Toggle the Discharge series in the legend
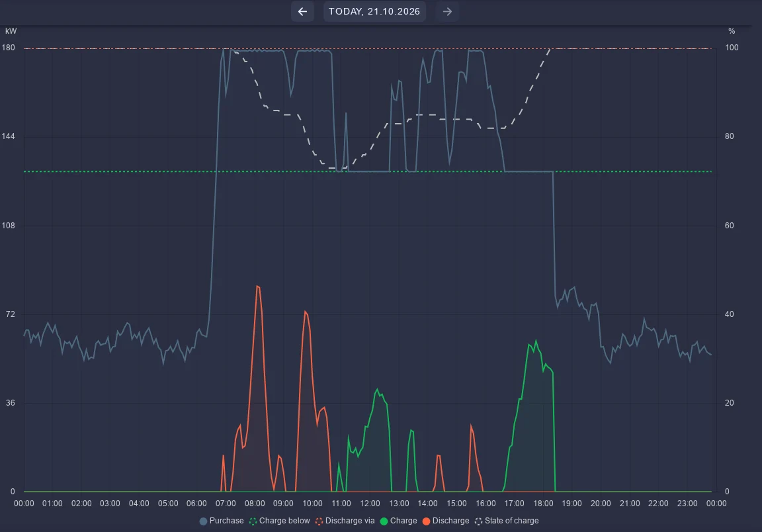Viewport: 762px width, 532px height. point(446,521)
